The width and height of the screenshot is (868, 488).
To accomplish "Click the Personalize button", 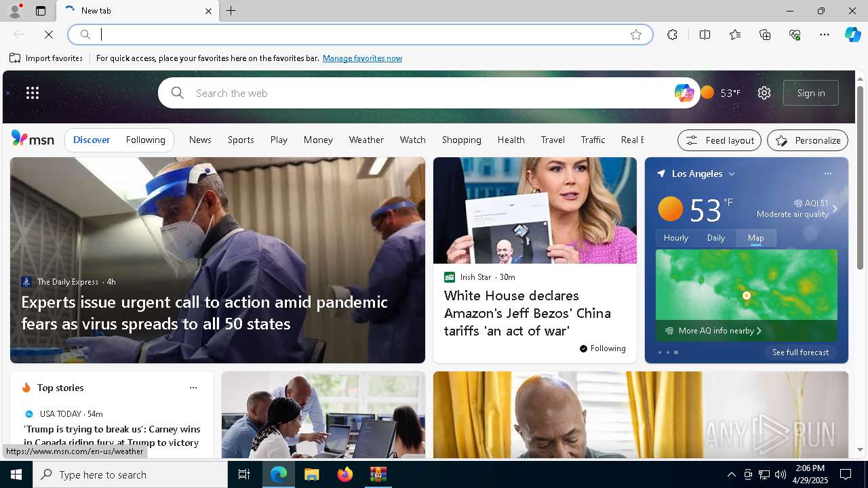I will 808,140.
